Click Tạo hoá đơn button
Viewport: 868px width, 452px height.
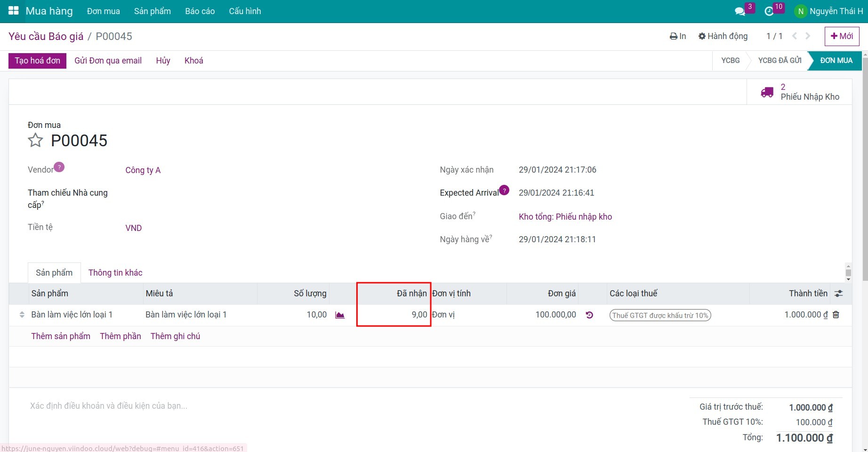[x=38, y=61]
